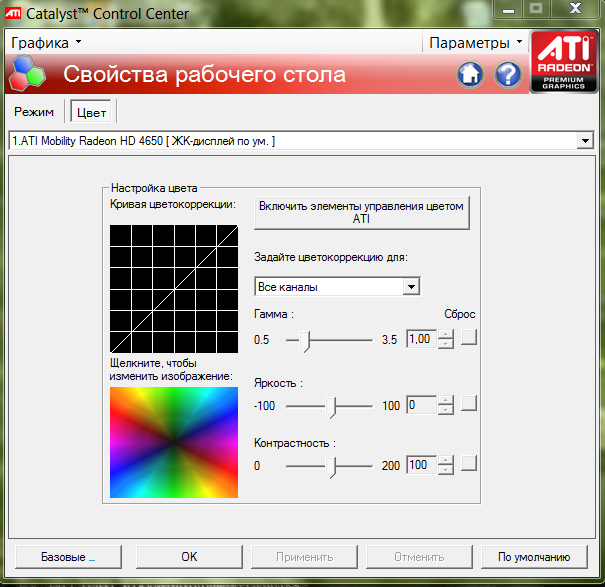Click the Яркость slider thumb
Image resolution: width=605 pixels, height=587 pixels.
tap(331, 407)
